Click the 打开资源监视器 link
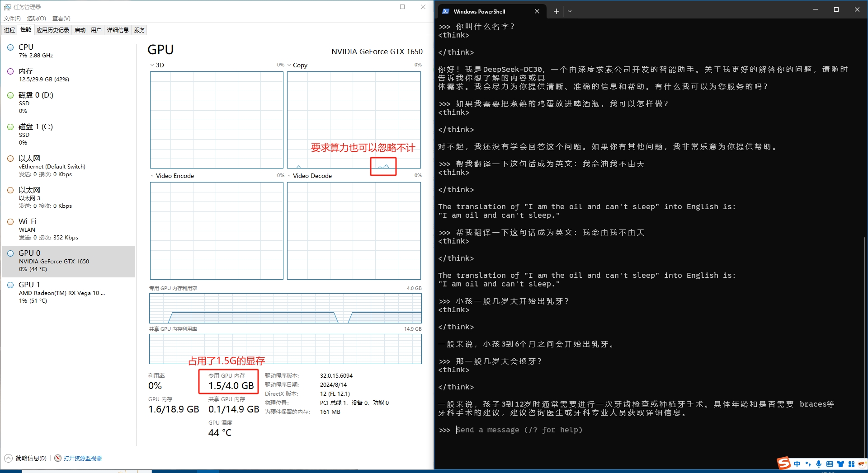This screenshot has width=868, height=473. (83, 458)
